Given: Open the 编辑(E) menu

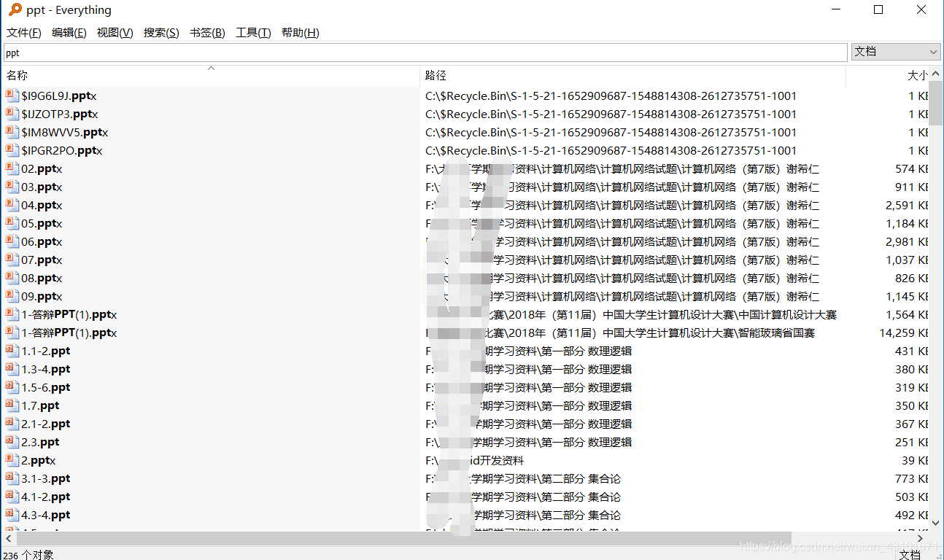Looking at the screenshot, I should click(69, 33).
